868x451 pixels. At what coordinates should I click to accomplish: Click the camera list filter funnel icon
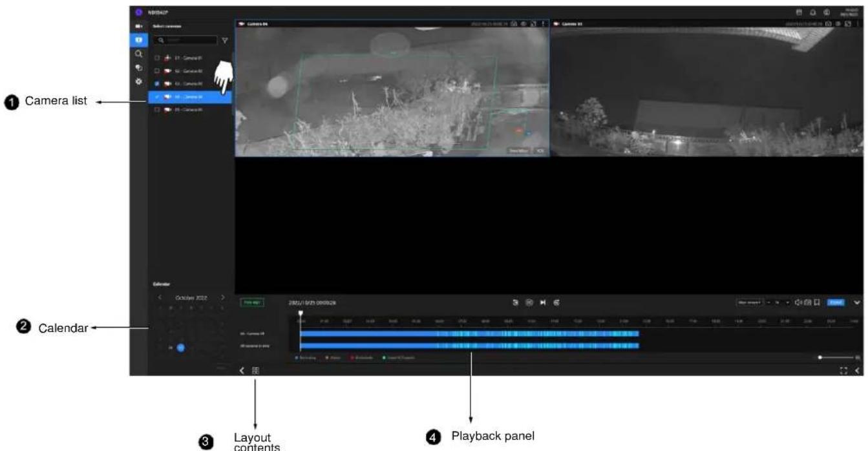click(225, 40)
